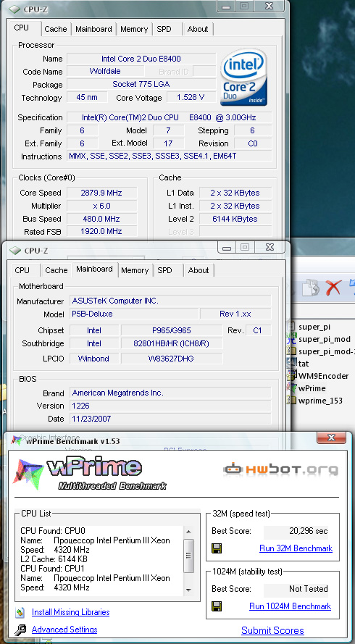
Task: Click Package value Socket 775 LGA
Action: point(141,84)
